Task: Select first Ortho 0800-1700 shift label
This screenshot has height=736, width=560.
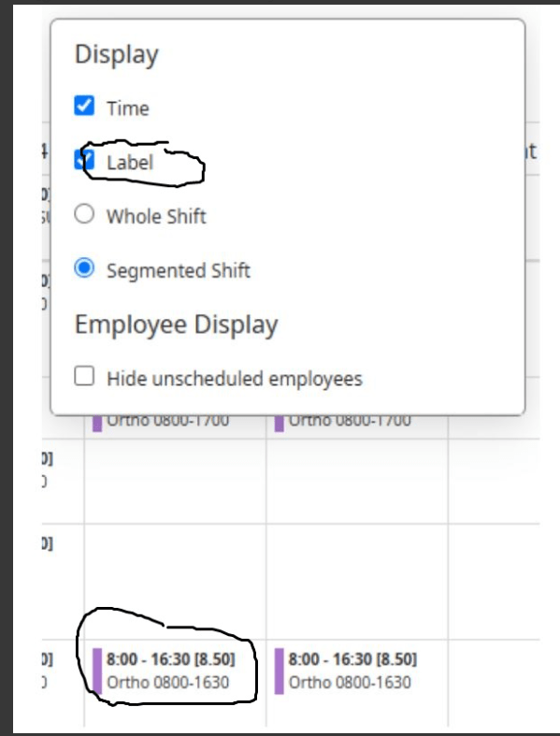Action: 167,421
